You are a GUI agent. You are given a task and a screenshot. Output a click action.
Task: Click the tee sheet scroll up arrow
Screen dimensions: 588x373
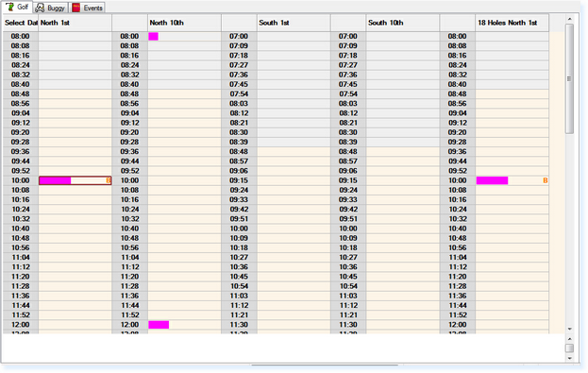570,19
